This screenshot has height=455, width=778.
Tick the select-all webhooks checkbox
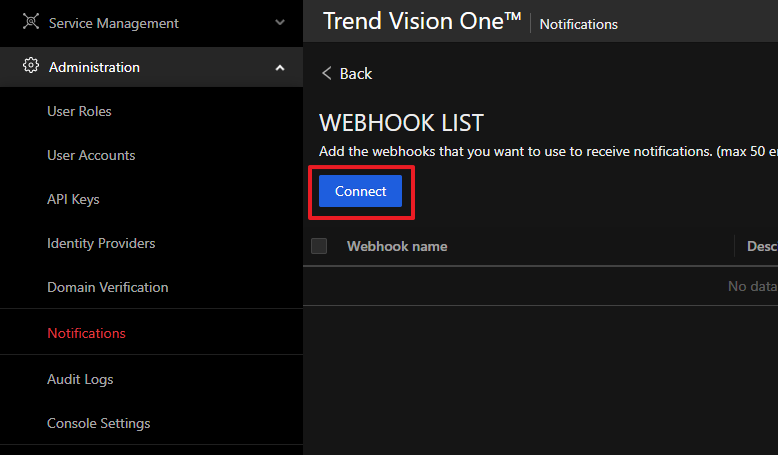[319, 246]
